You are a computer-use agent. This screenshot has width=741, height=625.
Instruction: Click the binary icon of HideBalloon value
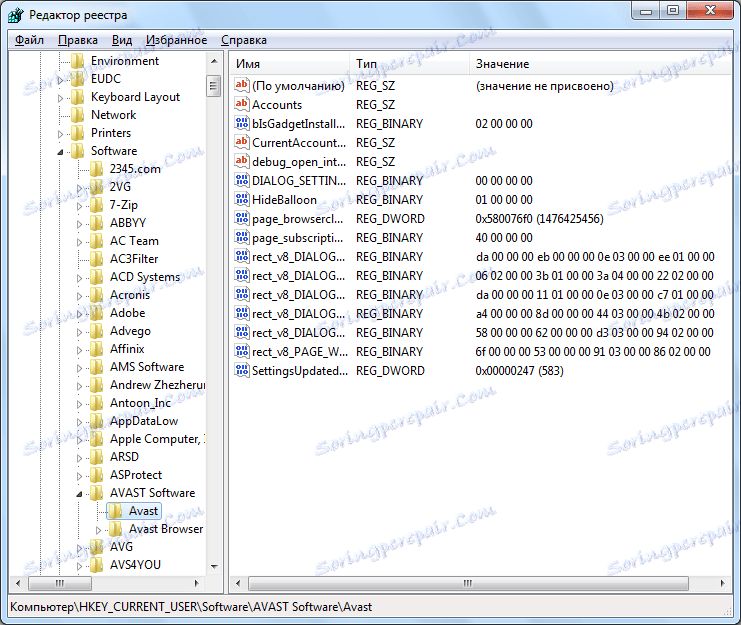coord(241,199)
